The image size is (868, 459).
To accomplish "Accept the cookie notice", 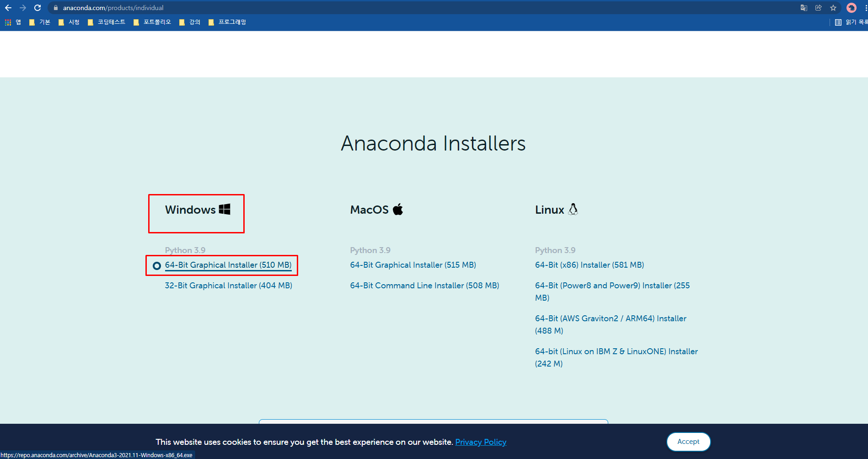I will (688, 442).
